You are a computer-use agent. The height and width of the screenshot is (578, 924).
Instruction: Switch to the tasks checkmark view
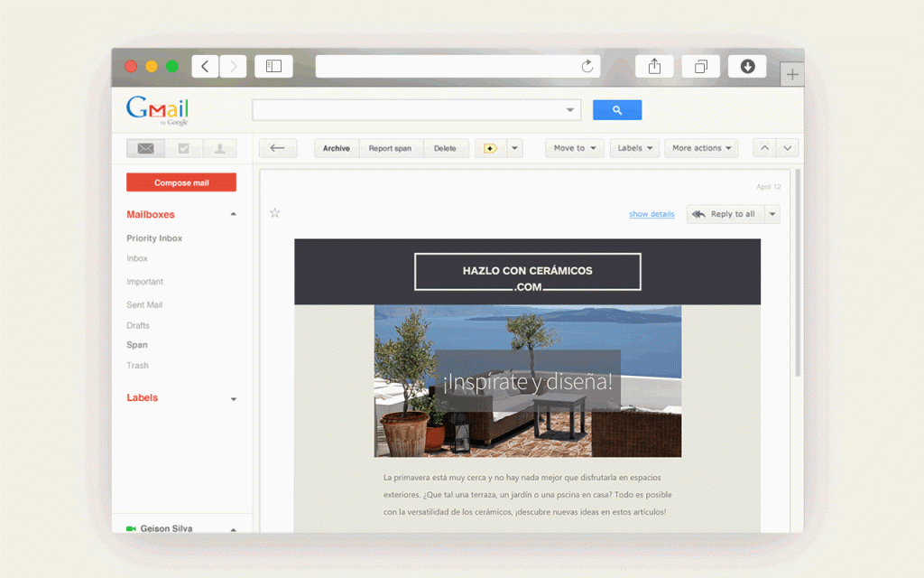pos(184,149)
